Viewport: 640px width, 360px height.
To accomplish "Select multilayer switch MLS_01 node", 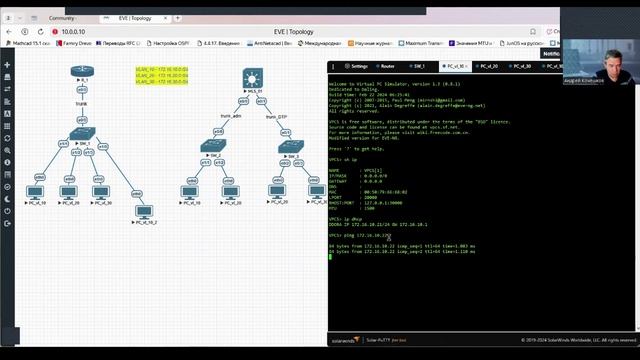I will click(253, 78).
